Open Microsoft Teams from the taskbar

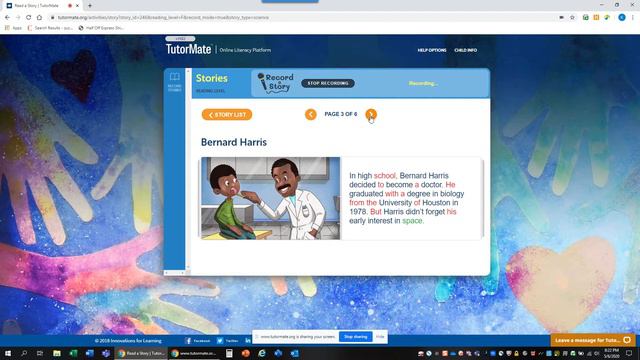click(106, 353)
